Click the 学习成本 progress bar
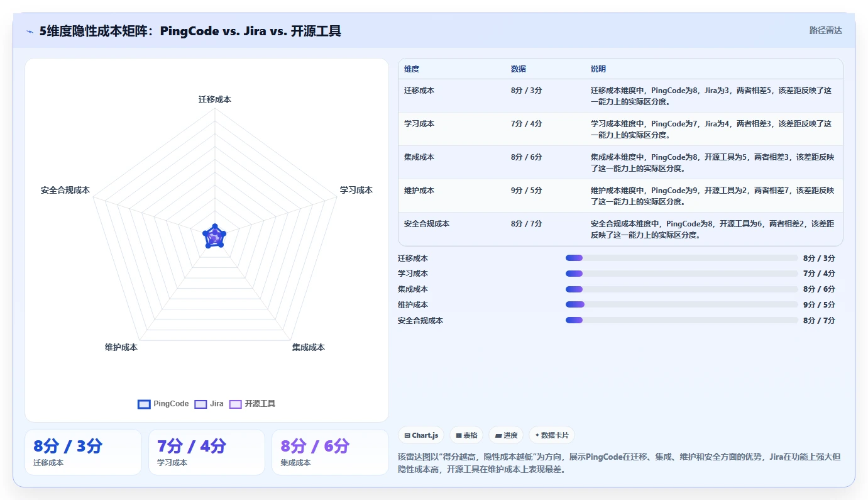This screenshot has width=868, height=500. pos(682,274)
